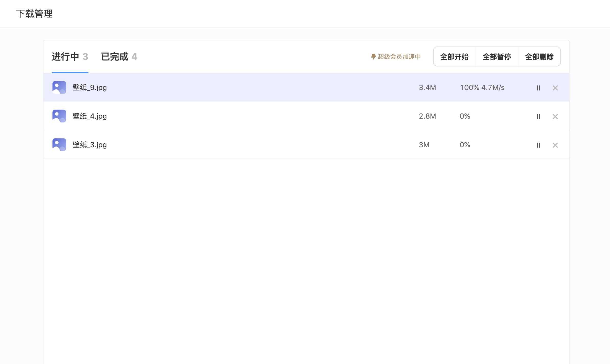Click the 全部开始 button
Viewport: 610px width, 364px height.
tap(455, 56)
